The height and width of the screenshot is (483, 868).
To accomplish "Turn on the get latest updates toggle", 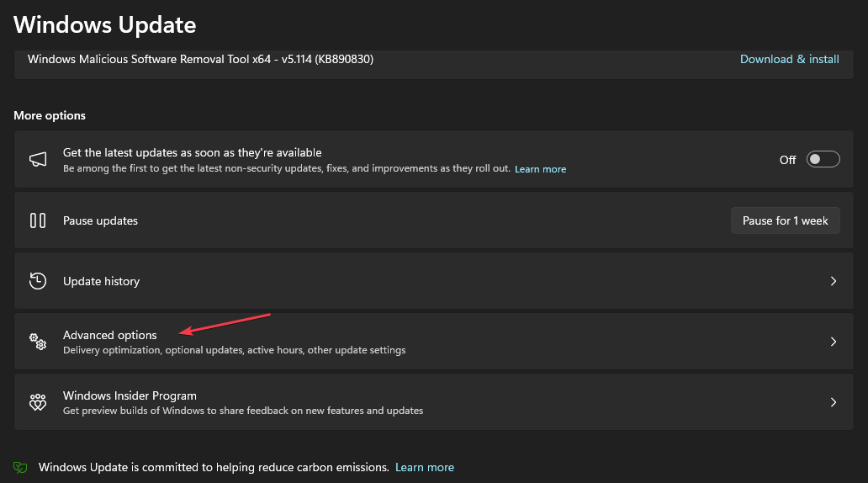I will [x=823, y=160].
